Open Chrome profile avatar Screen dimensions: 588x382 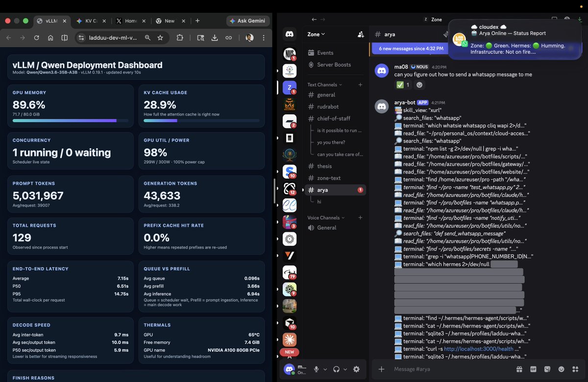coord(249,38)
